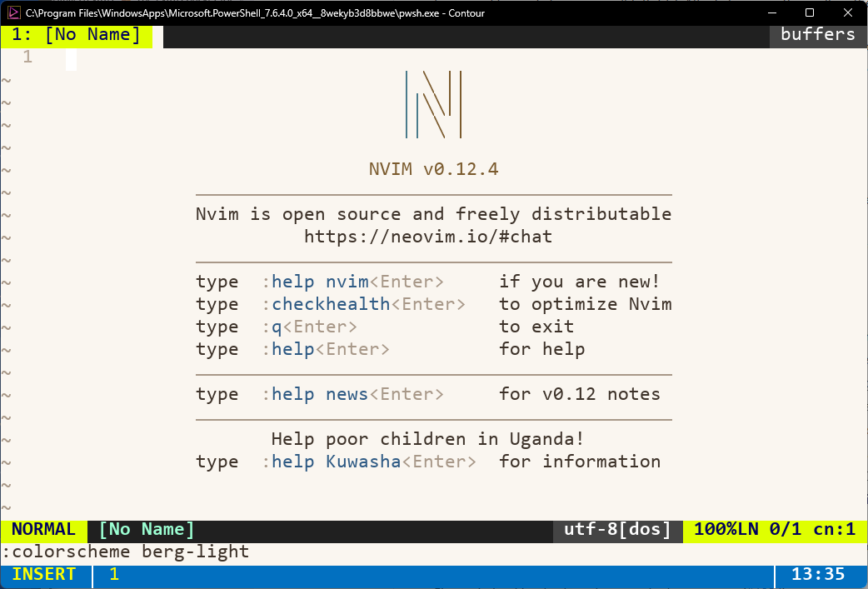Click the ':checkhealth<Enter>' command text

tap(363, 304)
